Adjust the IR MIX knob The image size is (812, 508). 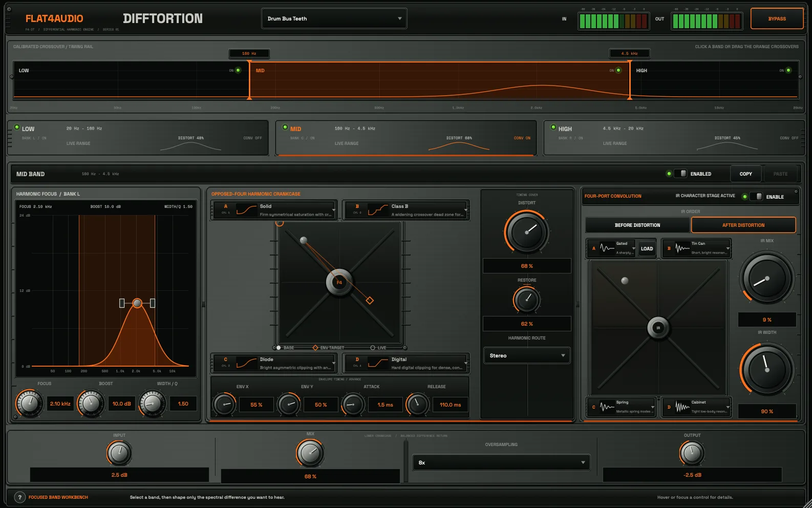coord(766,279)
